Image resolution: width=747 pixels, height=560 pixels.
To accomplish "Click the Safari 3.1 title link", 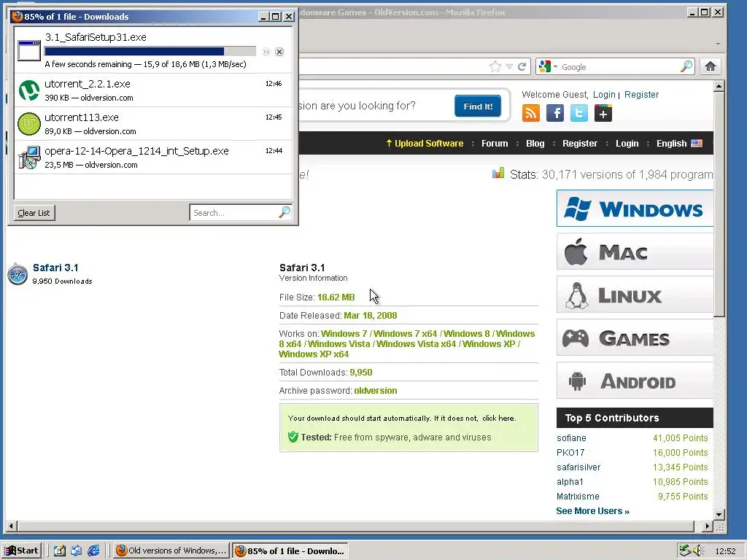I will click(x=55, y=268).
